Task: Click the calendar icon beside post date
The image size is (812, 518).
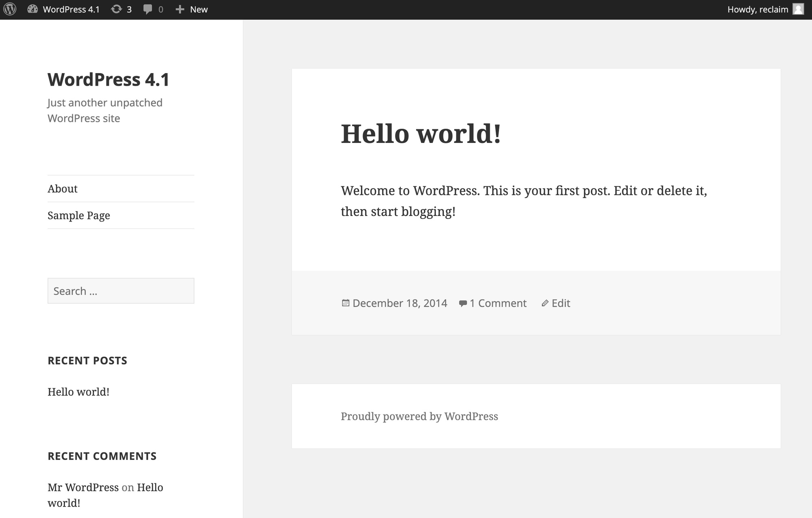Action: click(x=345, y=302)
